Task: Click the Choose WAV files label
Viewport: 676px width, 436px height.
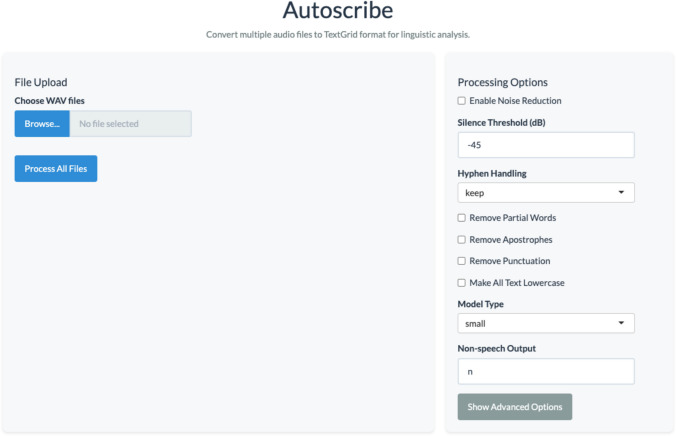Action: 50,100
